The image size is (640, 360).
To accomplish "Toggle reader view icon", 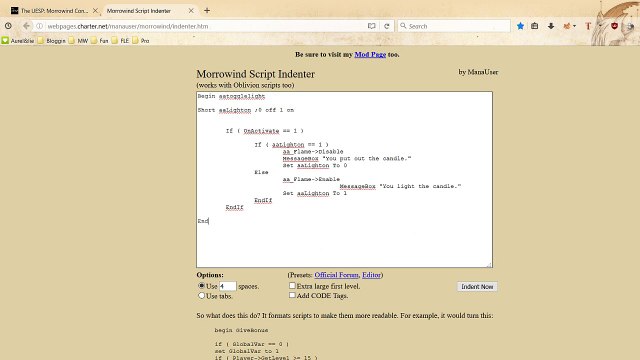I will pyautogui.click(x=371, y=26).
